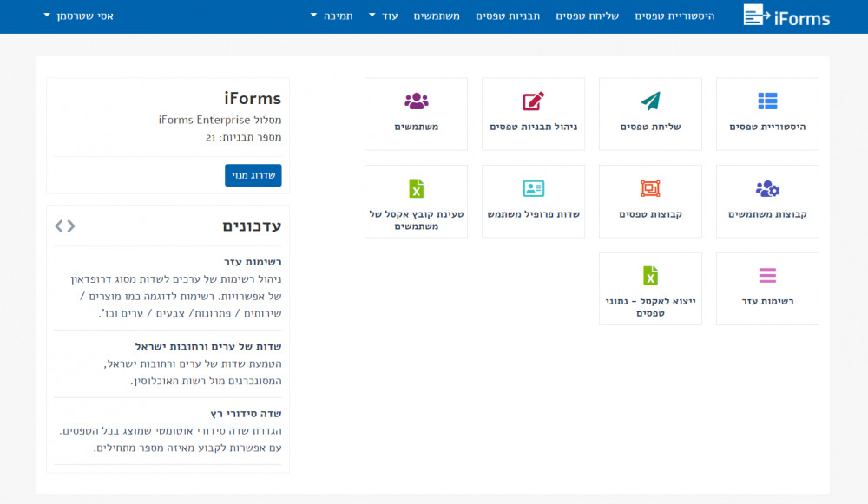Click the עדכונים panel title
This screenshot has height=504, width=868.
252,226
